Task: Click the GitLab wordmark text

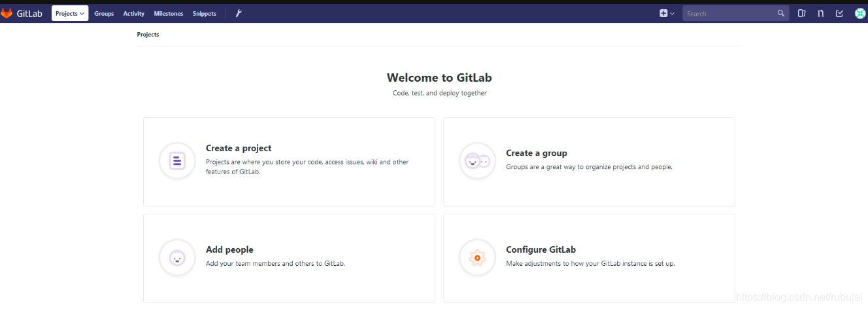Action: (29, 13)
